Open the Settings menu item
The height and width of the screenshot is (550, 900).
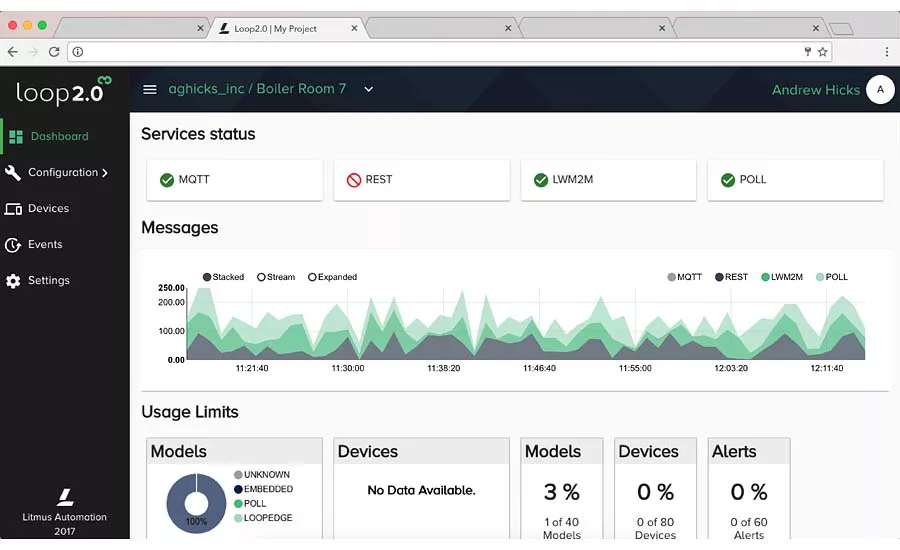(65, 281)
